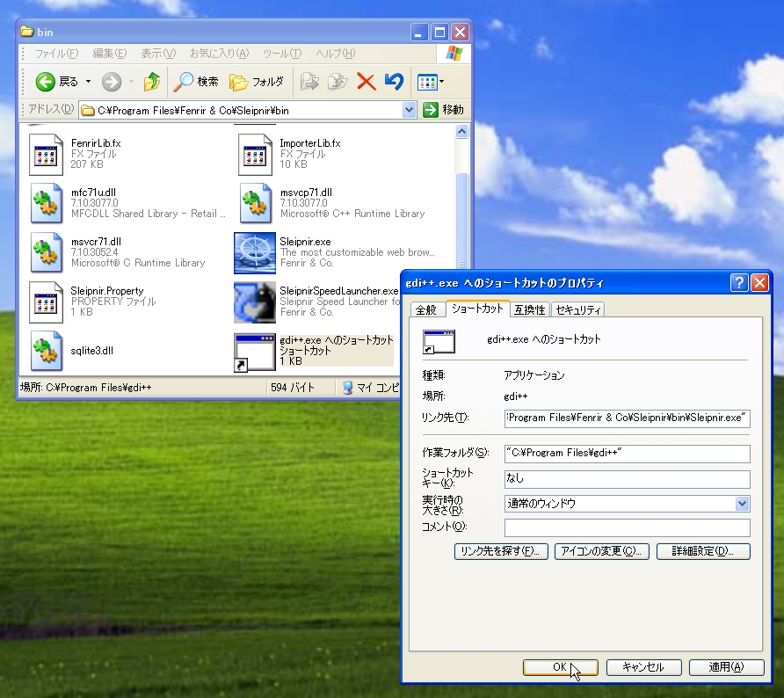The width and height of the screenshot is (784, 698).
Task: Go back with the 戻る arrow button
Action: point(56,82)
